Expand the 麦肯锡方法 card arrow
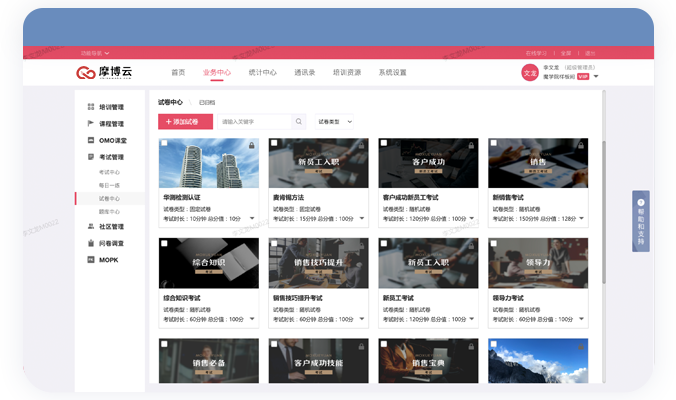Viewport: 676px width, 400px height. (362, 218)
